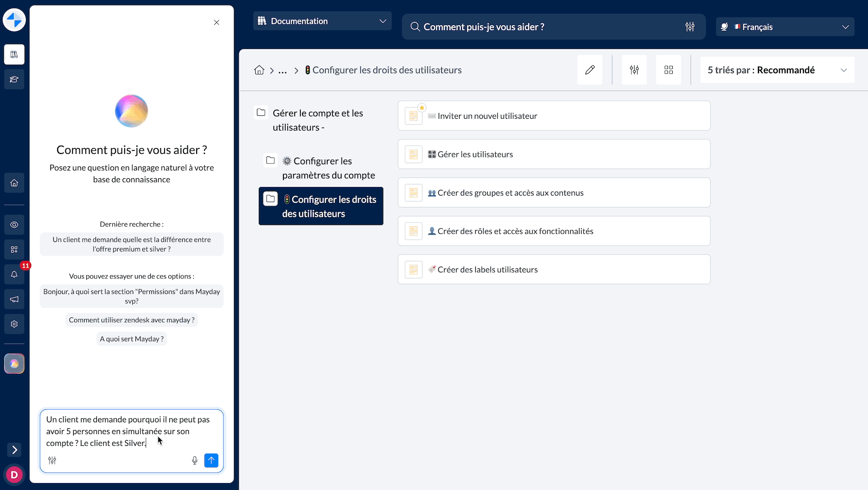Open Inviter un nouvel utilisateur article
This screenshot has width=868, height=490.
tap(553, 116)
